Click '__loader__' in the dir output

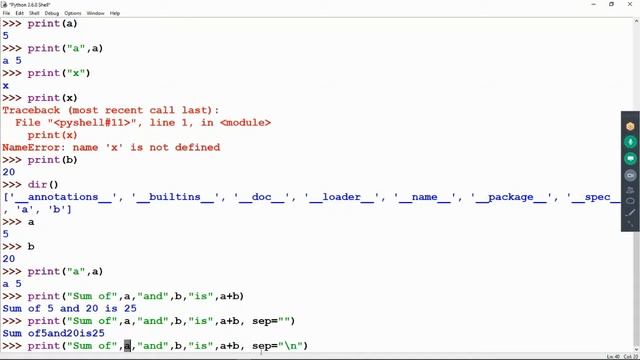coord(342,197)
